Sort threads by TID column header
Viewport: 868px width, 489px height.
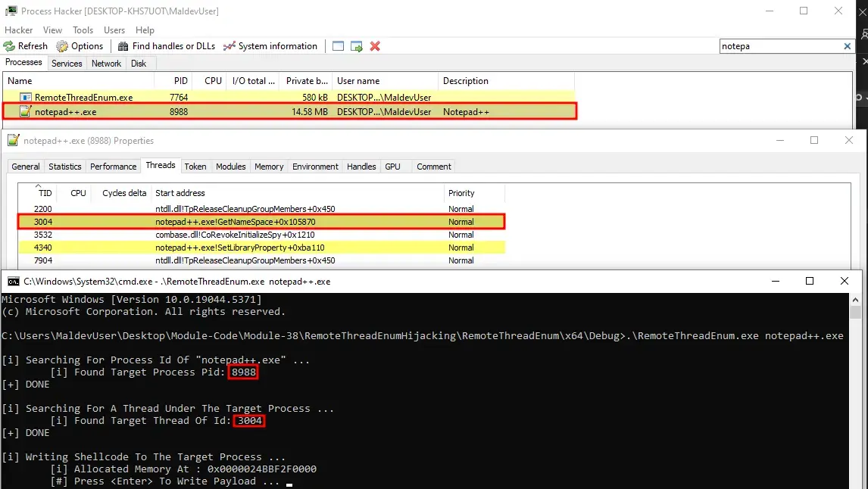point(45,193)
